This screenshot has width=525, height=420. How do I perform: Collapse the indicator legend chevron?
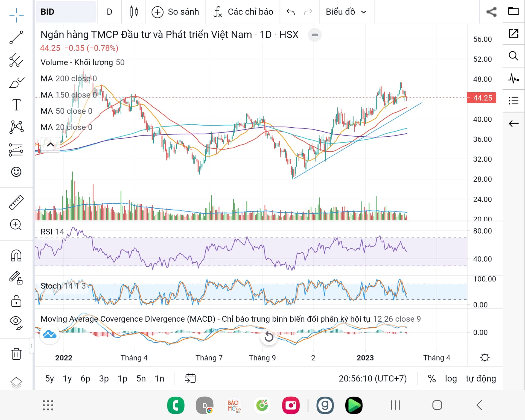(x=50, y=145)
